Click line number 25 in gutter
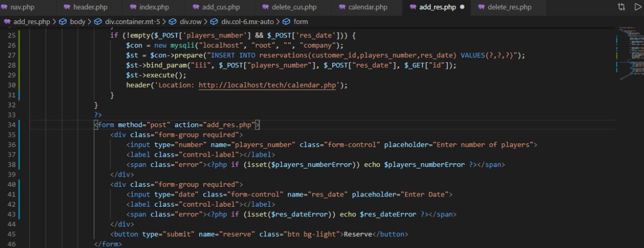 click(x=12, y=34)
